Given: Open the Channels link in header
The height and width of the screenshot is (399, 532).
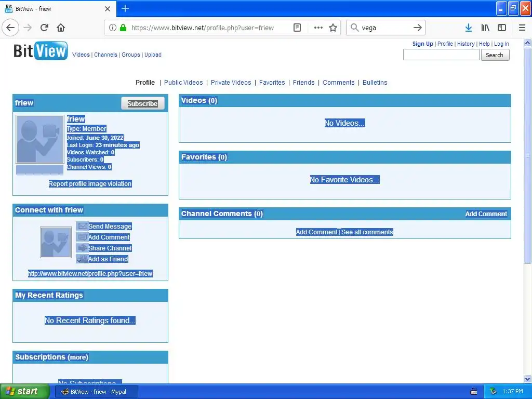Looking at the screenshot, I should tap(105, 55).
